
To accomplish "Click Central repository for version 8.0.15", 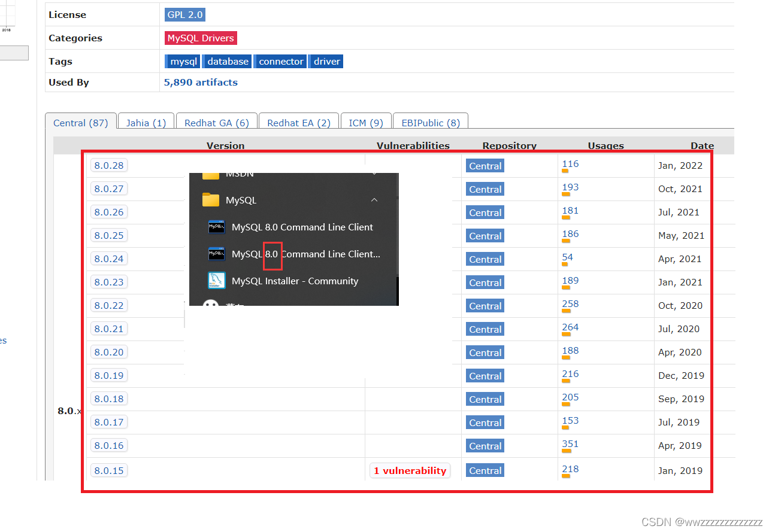I will [485, 471].
